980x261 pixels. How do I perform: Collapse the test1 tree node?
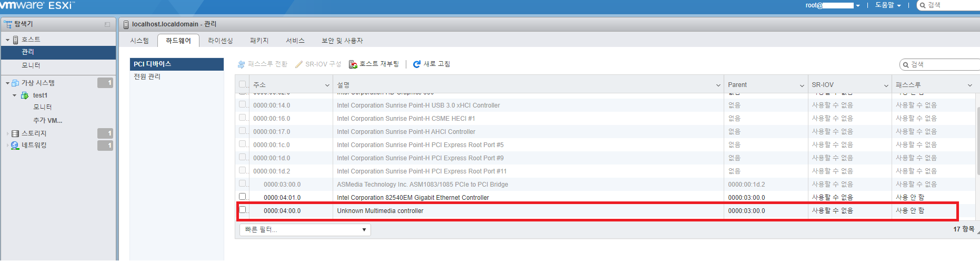coord(15,95)
